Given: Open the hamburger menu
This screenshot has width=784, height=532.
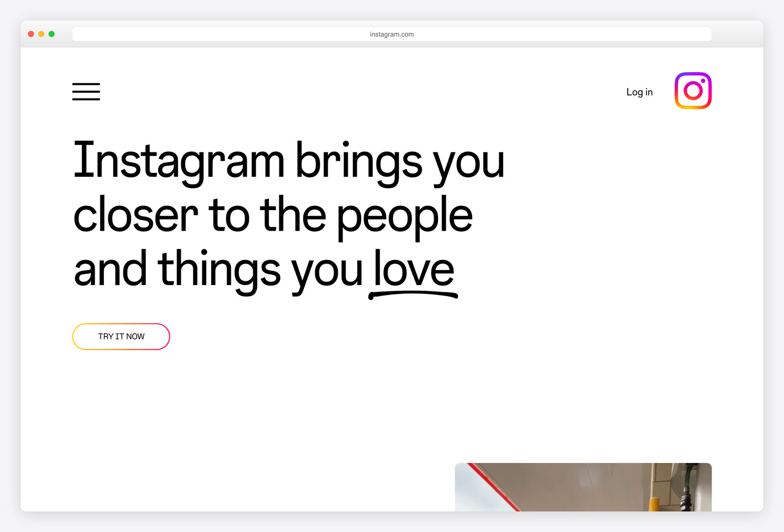Looking at the screenshot, I should pos(86,92).
